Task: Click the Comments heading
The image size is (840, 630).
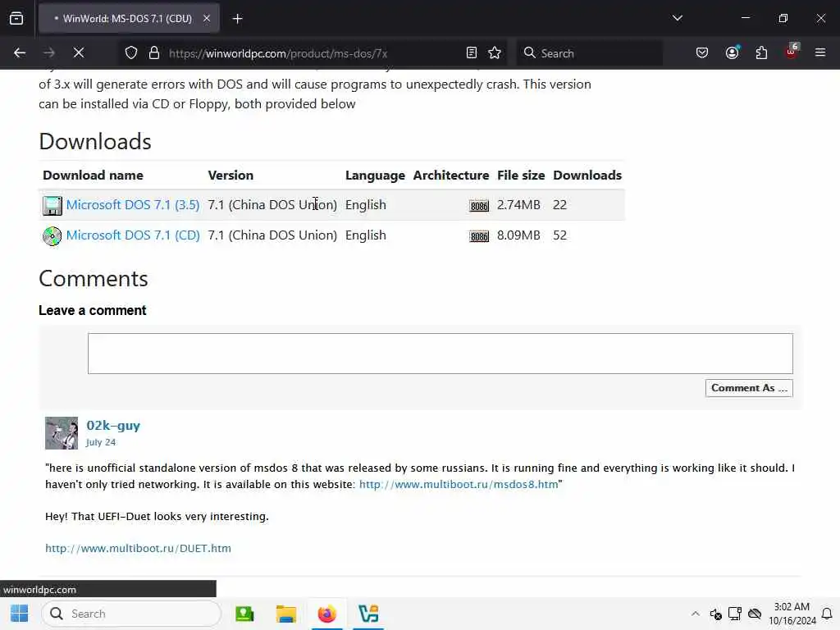Action: pyautogui.click(x=94, y=279)
